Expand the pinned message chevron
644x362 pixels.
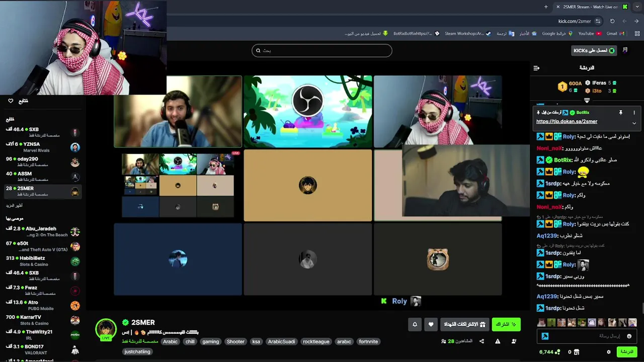click(634, 123)
